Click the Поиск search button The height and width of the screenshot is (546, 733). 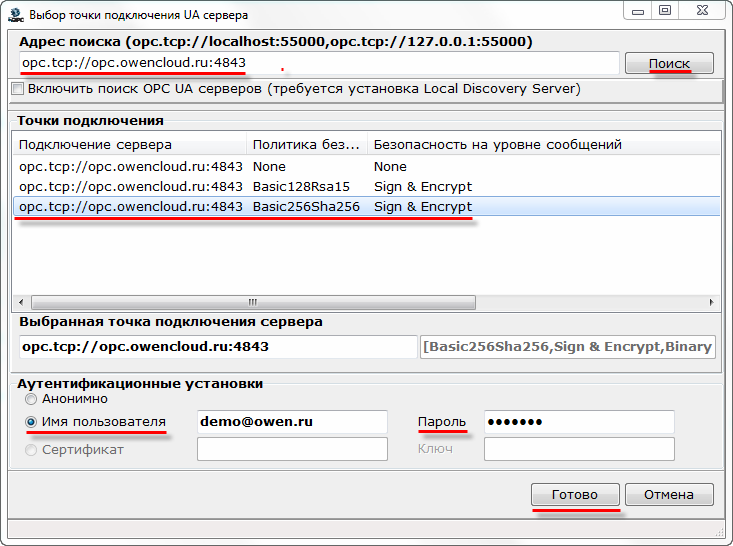[x=669, y=63]
